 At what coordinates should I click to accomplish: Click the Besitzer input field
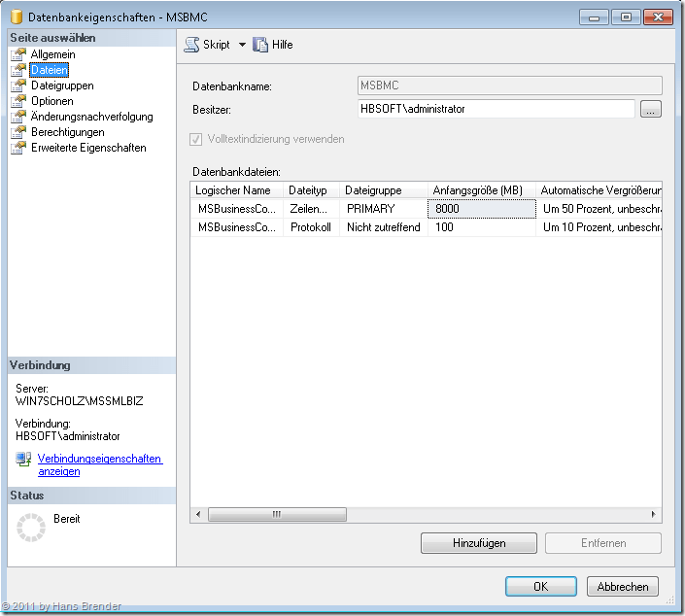[x=496, y=109]
